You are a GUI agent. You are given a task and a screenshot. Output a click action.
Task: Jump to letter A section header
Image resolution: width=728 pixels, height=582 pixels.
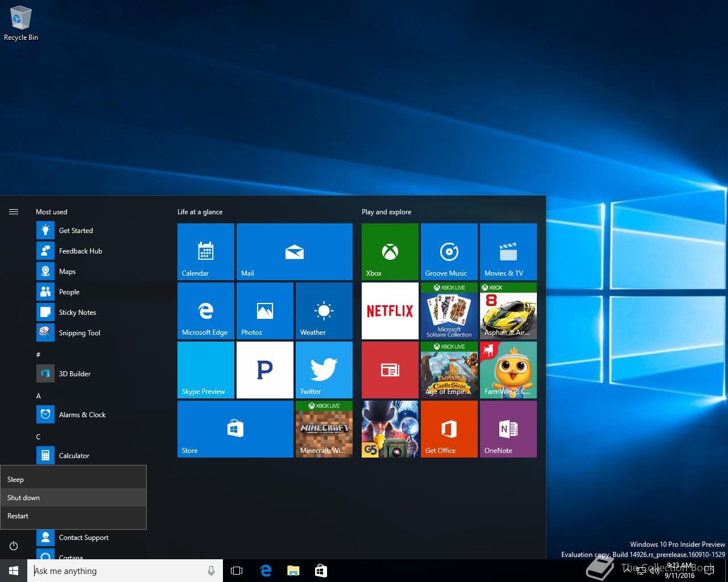point(39,396)
